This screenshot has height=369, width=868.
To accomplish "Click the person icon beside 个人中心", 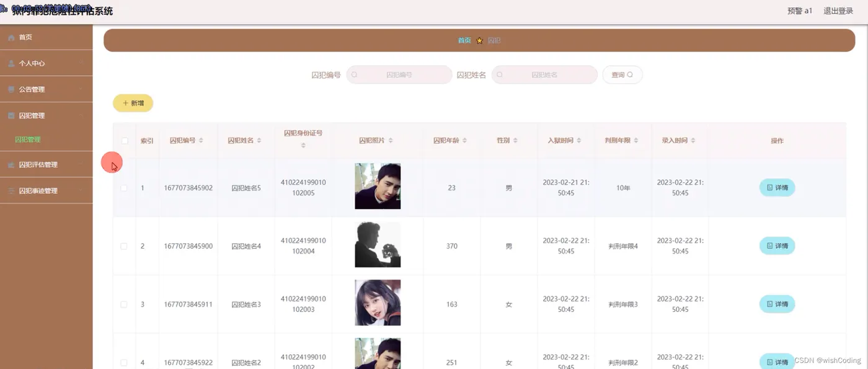I will (x=11, y=63).
